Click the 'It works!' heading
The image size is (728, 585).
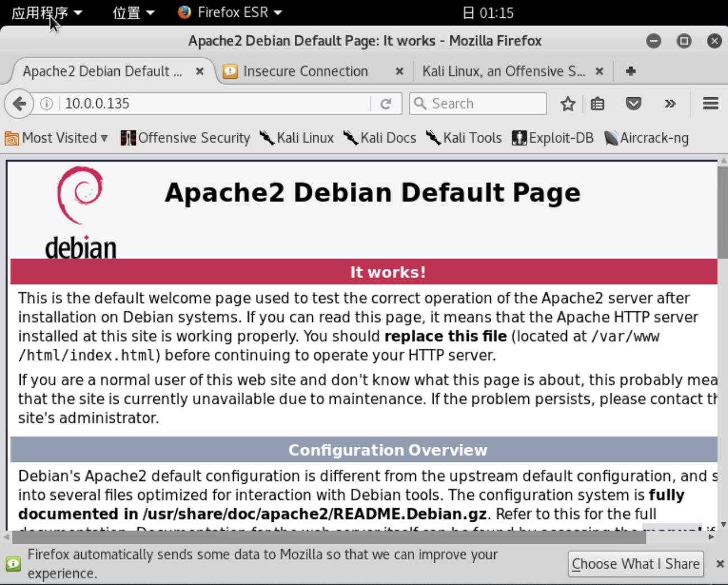(x=388, y=272)
